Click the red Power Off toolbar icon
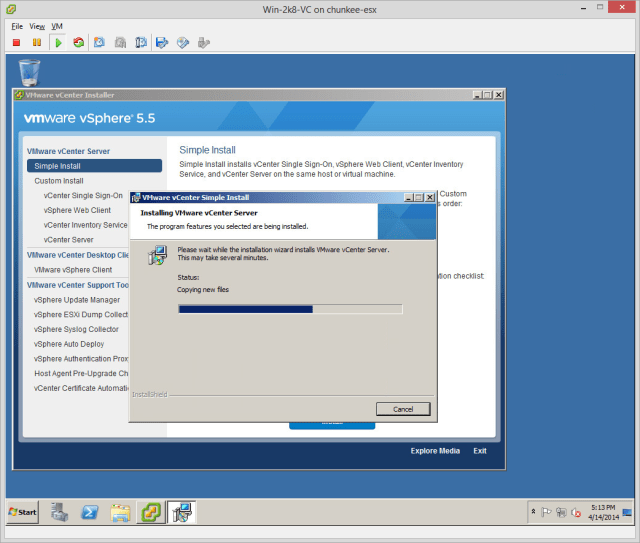The image size is (640, 543). (x=16, y=42)
